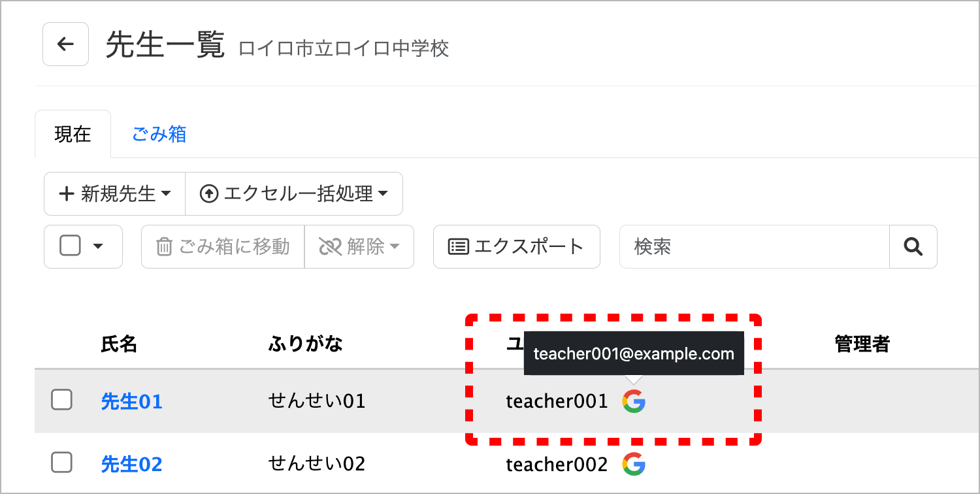980x494 pixels.
Task: Select the 現在 tab
Action: (73, 134)
